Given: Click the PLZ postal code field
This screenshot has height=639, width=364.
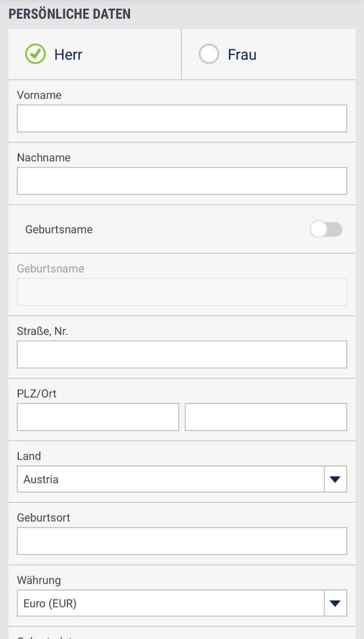Looking at the screenshot, I should pyautogui.click(x=98, y=417).
